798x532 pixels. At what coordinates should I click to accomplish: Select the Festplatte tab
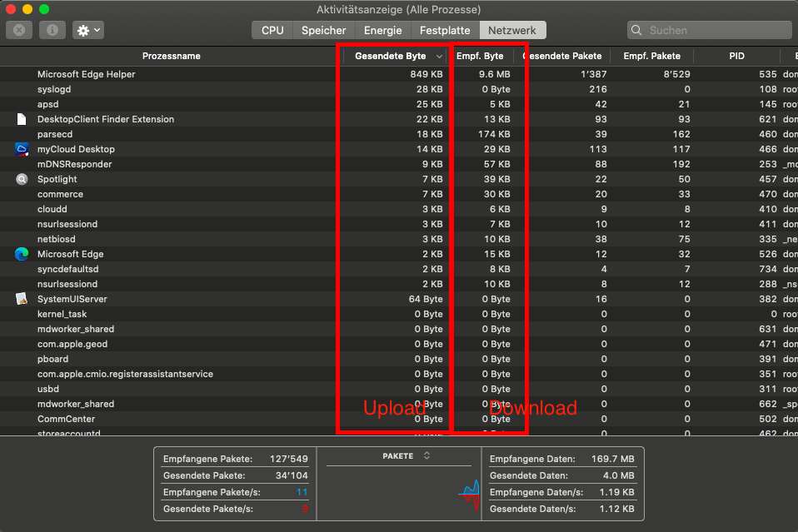445,30
